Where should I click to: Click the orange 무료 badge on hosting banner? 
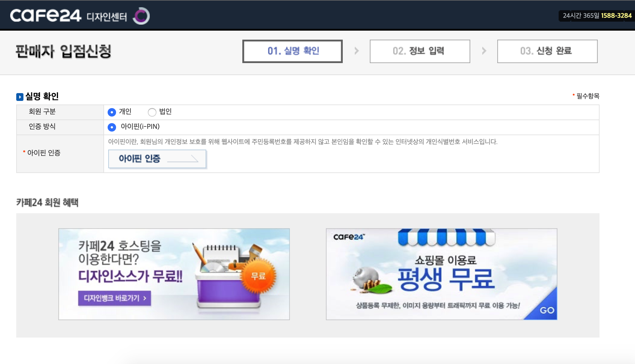click(x=258, y=276)
